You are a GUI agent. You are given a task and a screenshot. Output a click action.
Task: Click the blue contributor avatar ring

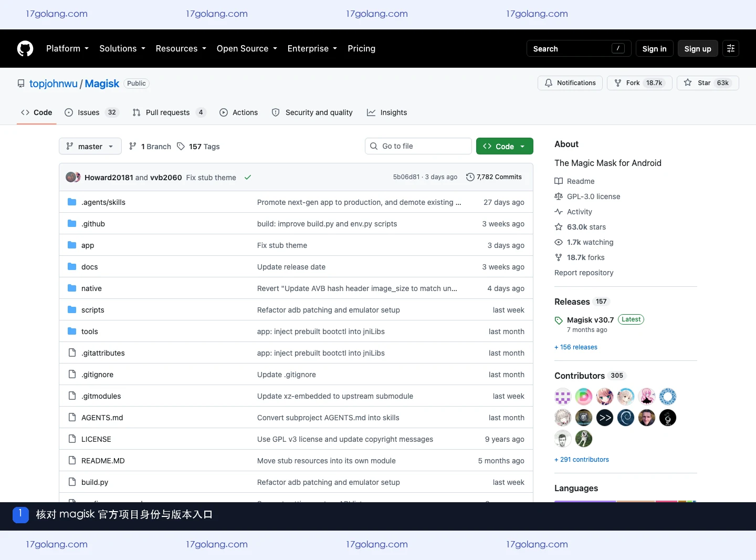668,397
